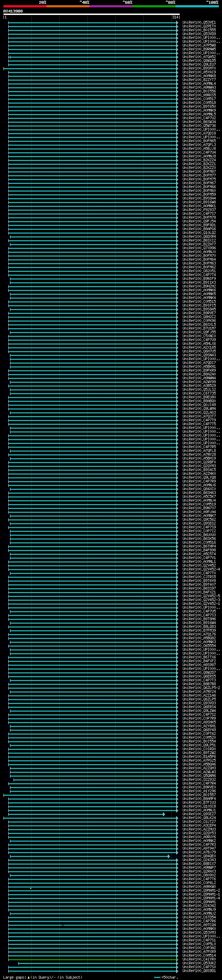This screenshot has height=980, width=222.
Task: Select hit label UniRef100_Q9LEU7
Action: (x=199, y=64)
